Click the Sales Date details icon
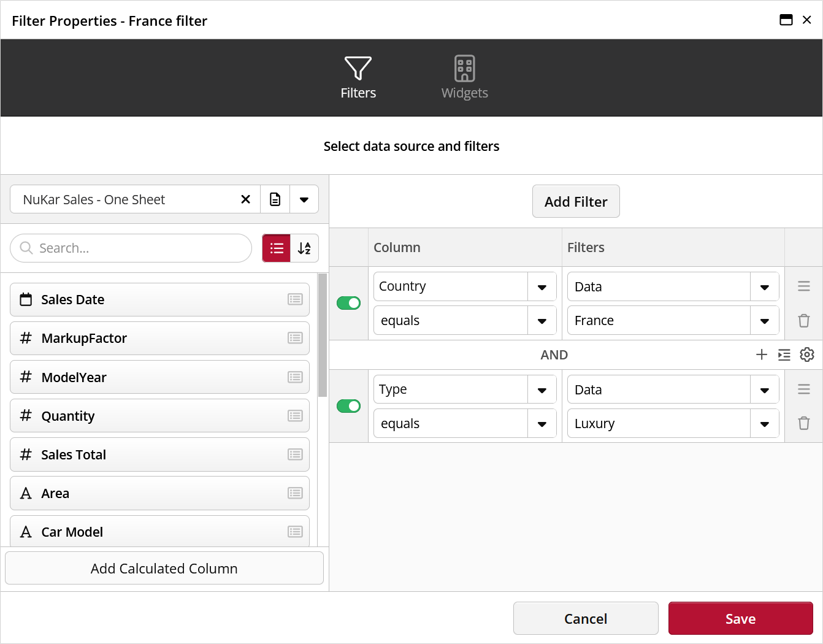 295,299
